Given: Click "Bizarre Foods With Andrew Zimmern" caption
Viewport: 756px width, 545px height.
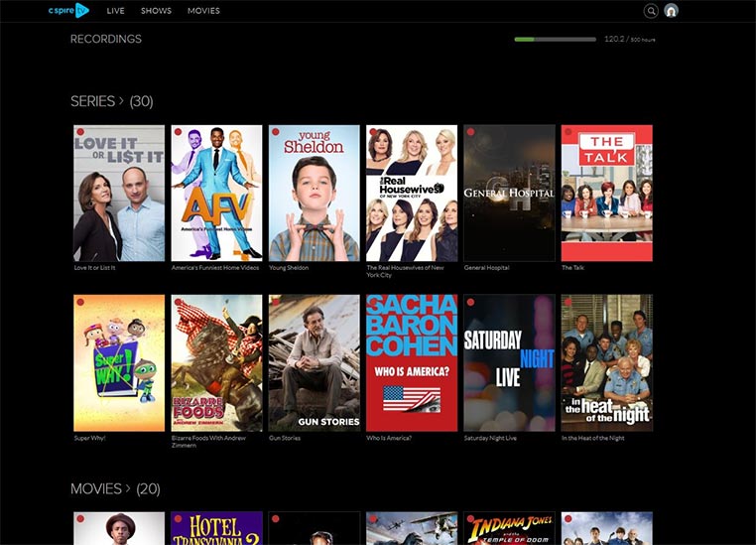Looking at the screenshot, I should tap(208, 442).
